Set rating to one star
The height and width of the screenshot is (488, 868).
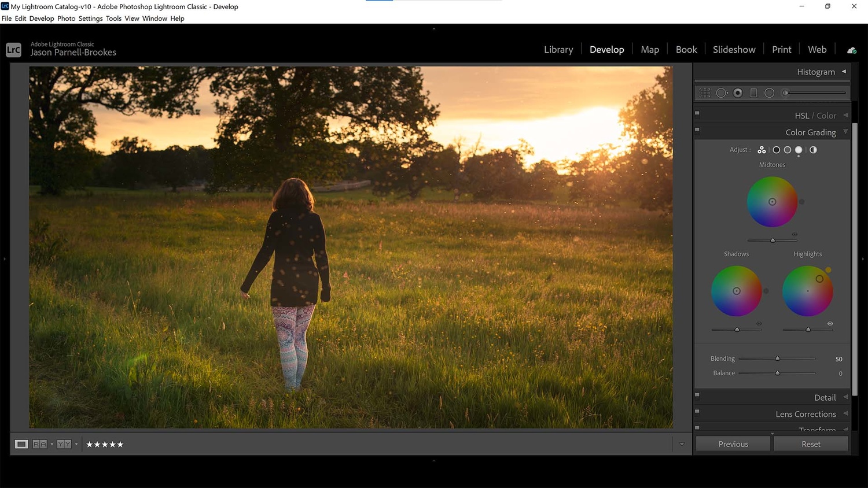coord(90,444)
